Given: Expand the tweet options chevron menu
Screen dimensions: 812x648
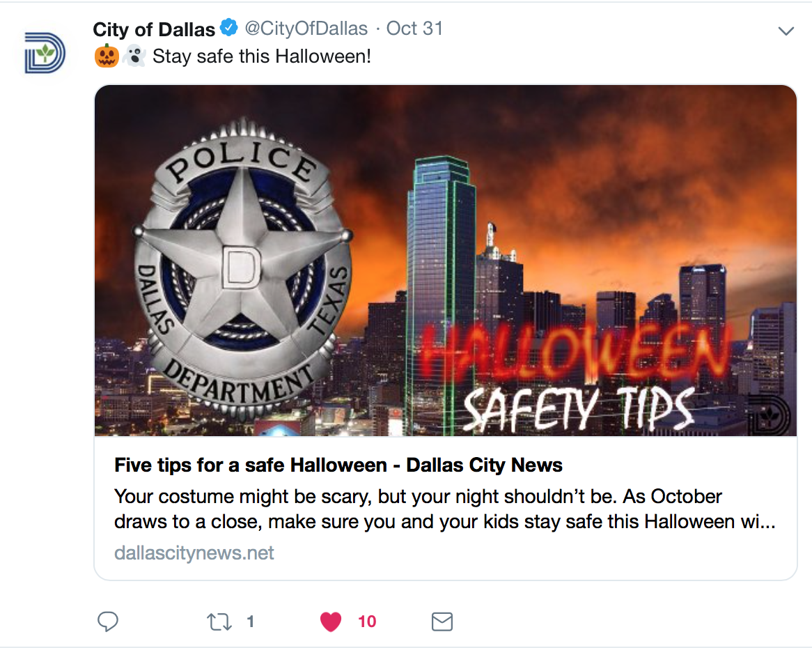Looking at the screenshot, I should tap(786, 31).
